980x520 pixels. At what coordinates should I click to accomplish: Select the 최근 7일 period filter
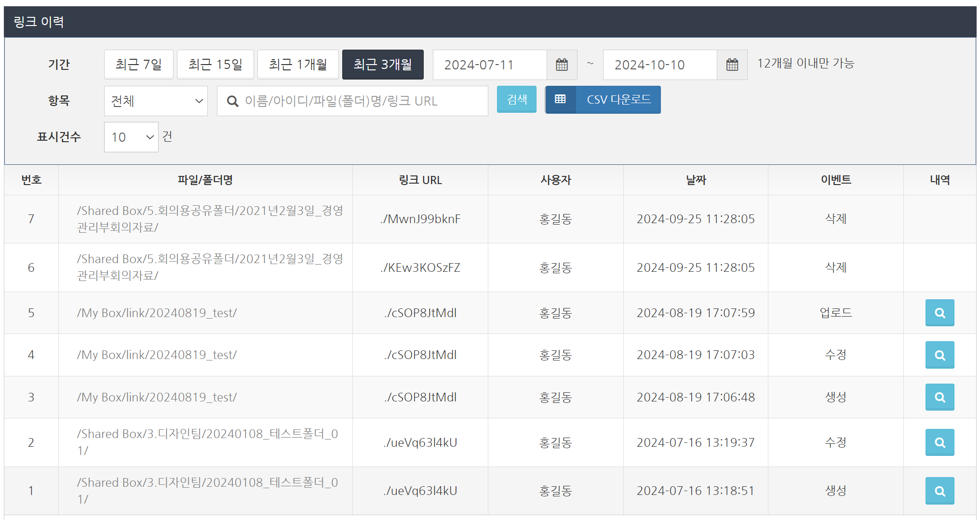click(138, 65)
